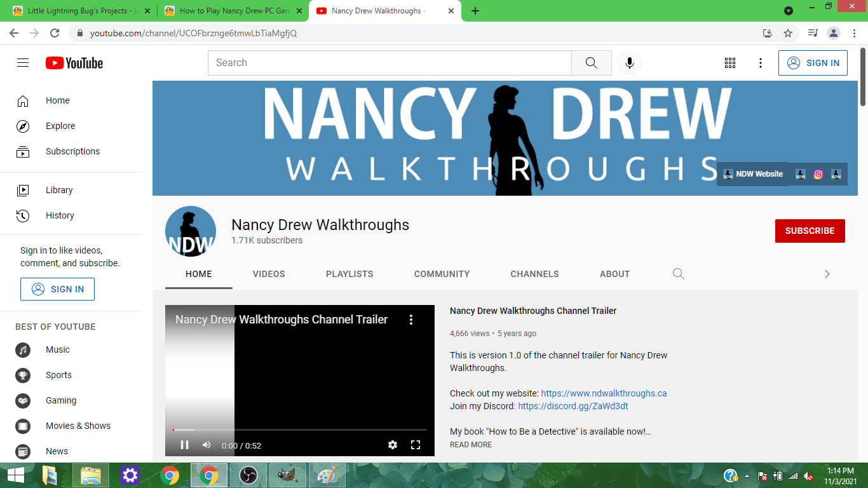The width and height of the screenshot is (868, 488).
Task: Open Chrome three-dot menu
Action: (x=854, y=33)
